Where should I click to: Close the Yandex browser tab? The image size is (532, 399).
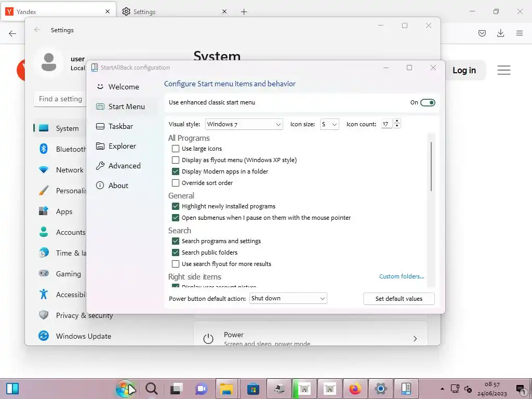pos(108,11)
